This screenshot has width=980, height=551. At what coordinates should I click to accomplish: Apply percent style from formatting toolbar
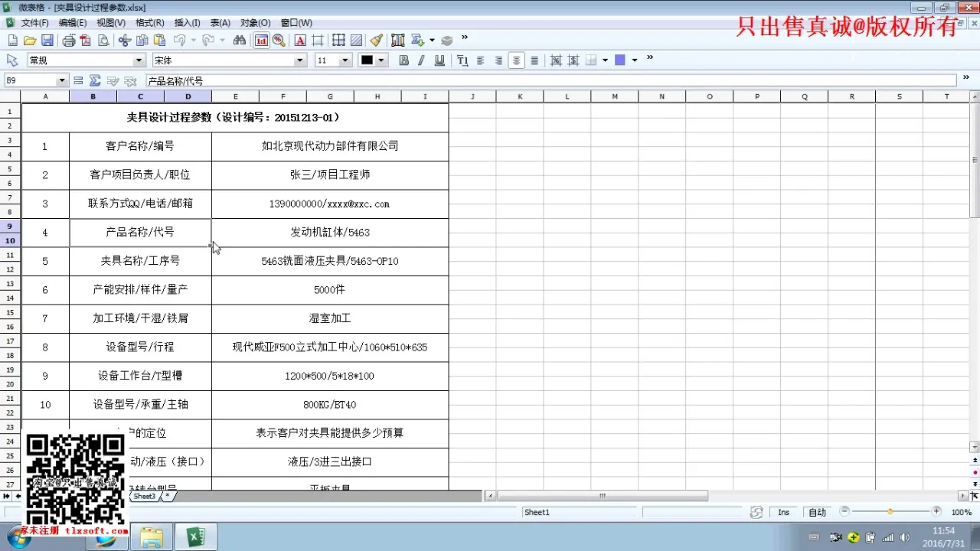555,60
